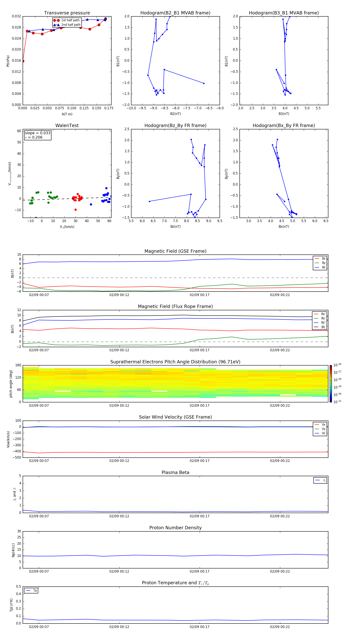Click the outlier red dot near -10 in WalenTest
The image size is (351, 644).
(x=75, y=210)
